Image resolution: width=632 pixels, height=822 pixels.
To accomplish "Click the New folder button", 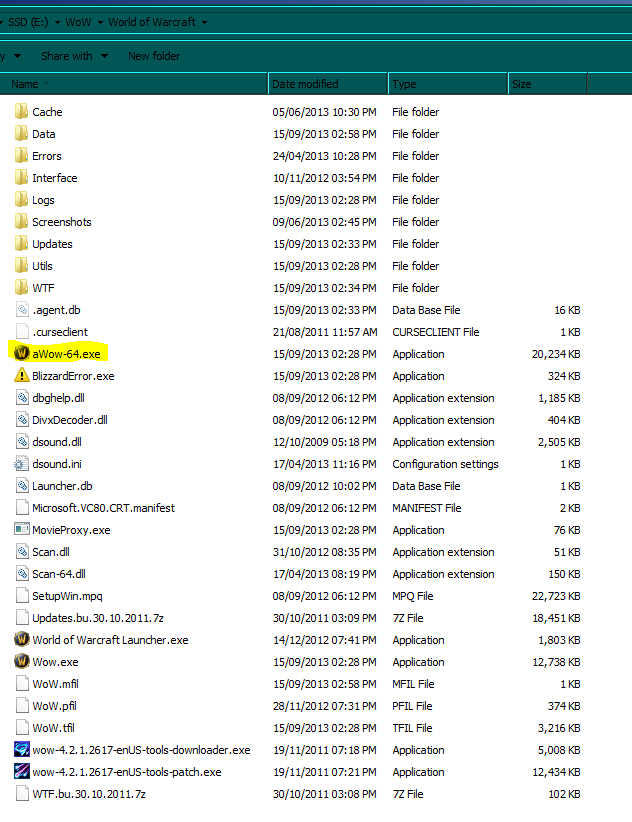I will click(x=154, y=56).
